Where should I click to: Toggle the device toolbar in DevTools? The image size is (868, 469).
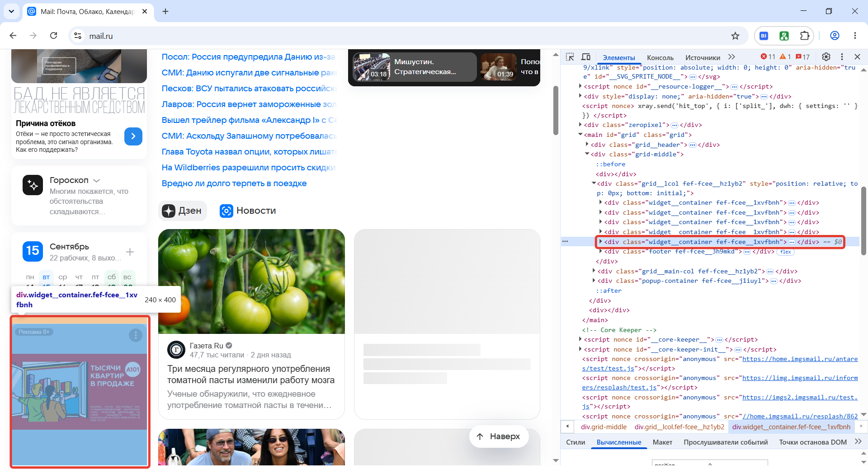tap(586, 57)
